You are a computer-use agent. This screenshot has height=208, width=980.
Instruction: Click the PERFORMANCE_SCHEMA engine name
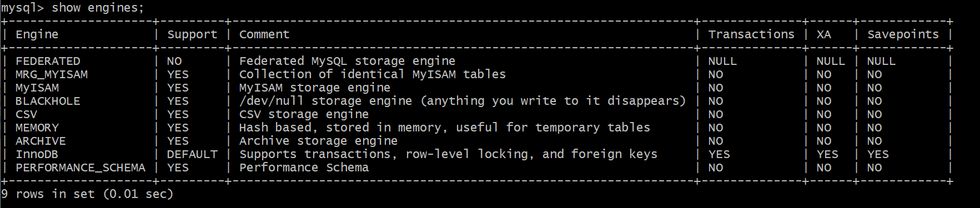click(81, 168)
